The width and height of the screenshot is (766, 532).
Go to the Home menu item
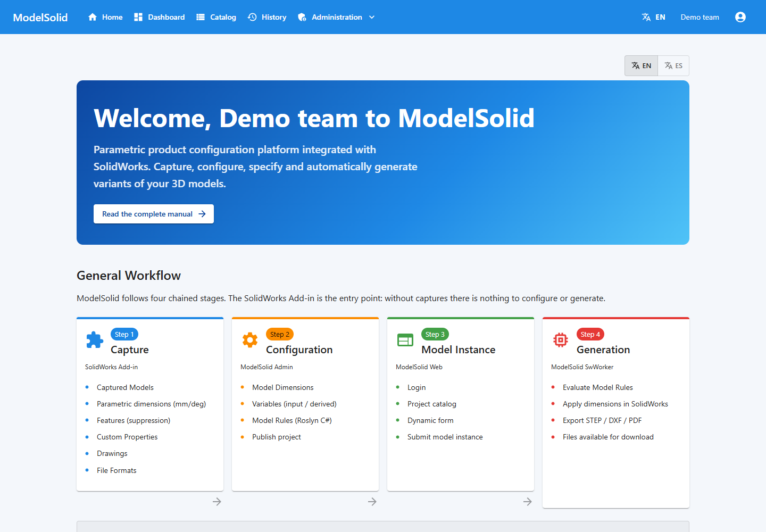[x=105, y=17]
